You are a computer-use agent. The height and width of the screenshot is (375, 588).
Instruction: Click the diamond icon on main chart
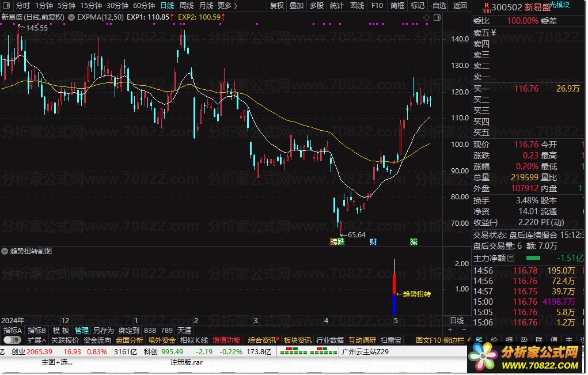426,18
